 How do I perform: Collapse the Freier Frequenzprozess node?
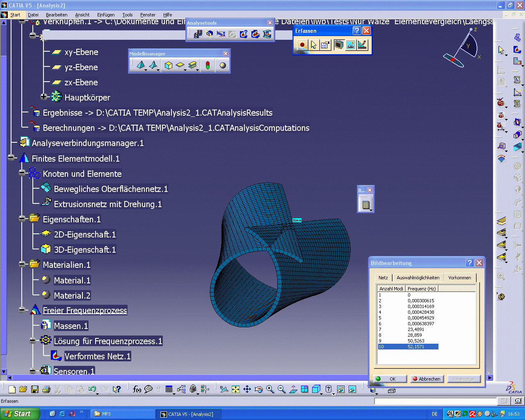pos(22,310)
